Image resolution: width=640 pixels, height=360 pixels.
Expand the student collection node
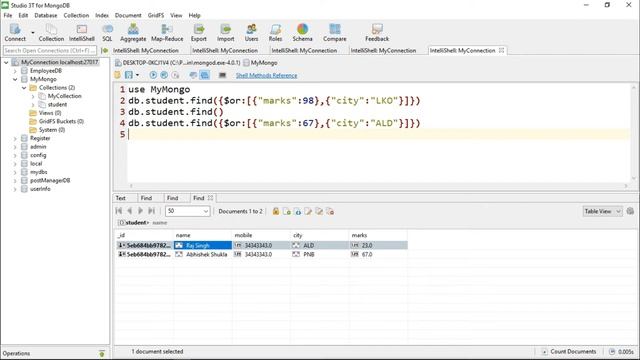click(x=33, y=105)
